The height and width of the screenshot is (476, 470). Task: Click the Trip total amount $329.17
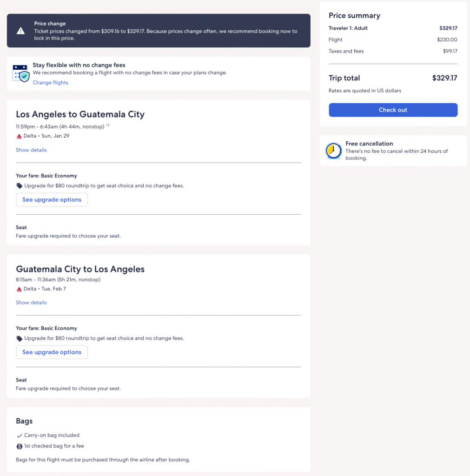pyautogui.click(x=444, y=78)
